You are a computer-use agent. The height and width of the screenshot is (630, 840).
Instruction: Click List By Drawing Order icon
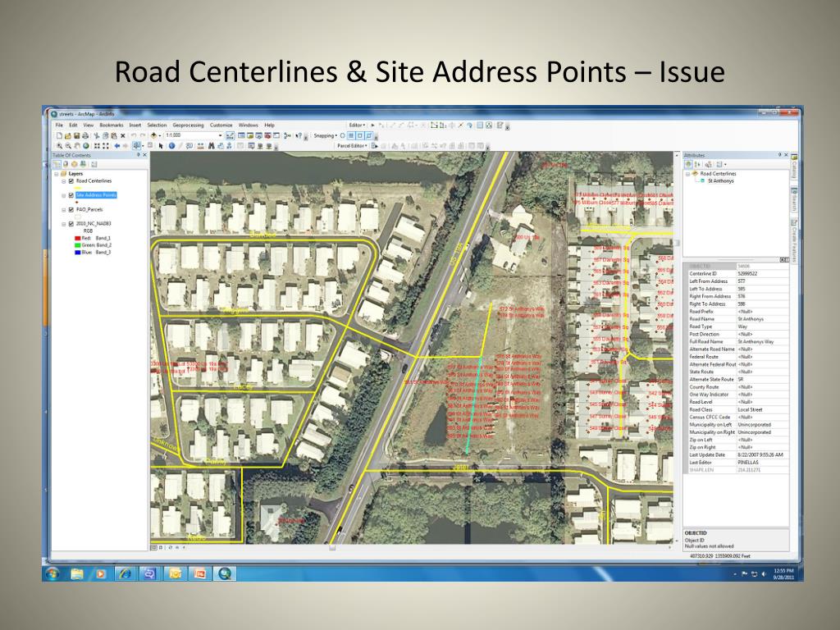pyautogui.click(x=57, y=164)
